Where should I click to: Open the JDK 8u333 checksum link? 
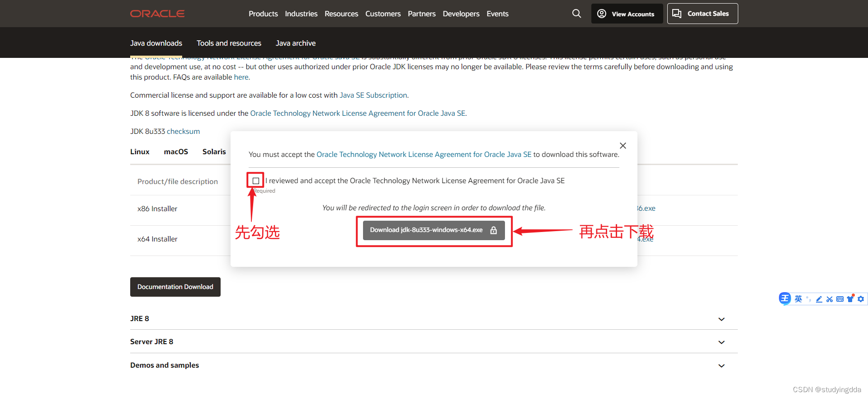coord(183,131)
